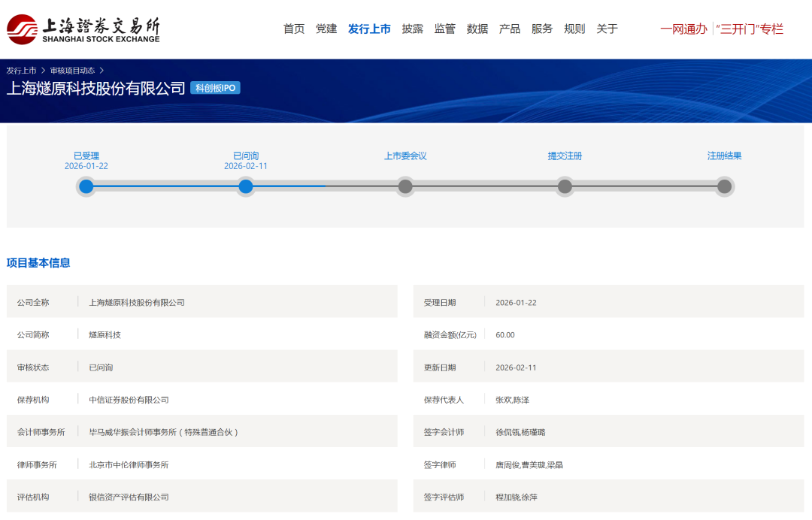Screen dimensions: 812x520
Task: Click the 注册结果 stage label
Action: (x=725, y=156)
